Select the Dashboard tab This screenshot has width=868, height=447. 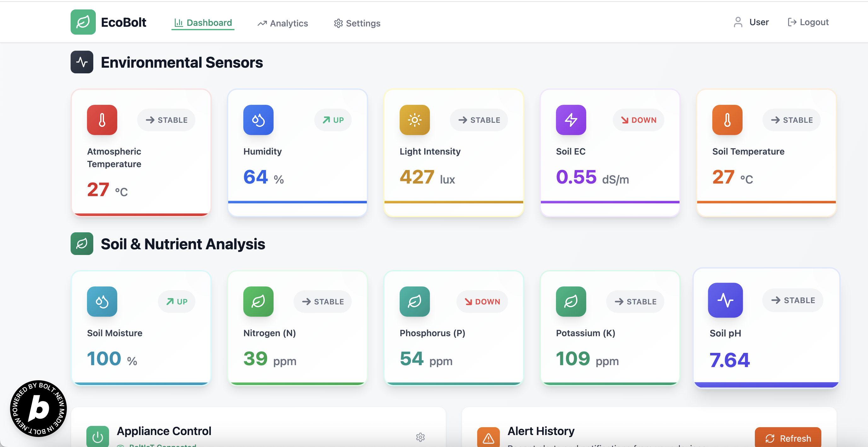(203, 23)
